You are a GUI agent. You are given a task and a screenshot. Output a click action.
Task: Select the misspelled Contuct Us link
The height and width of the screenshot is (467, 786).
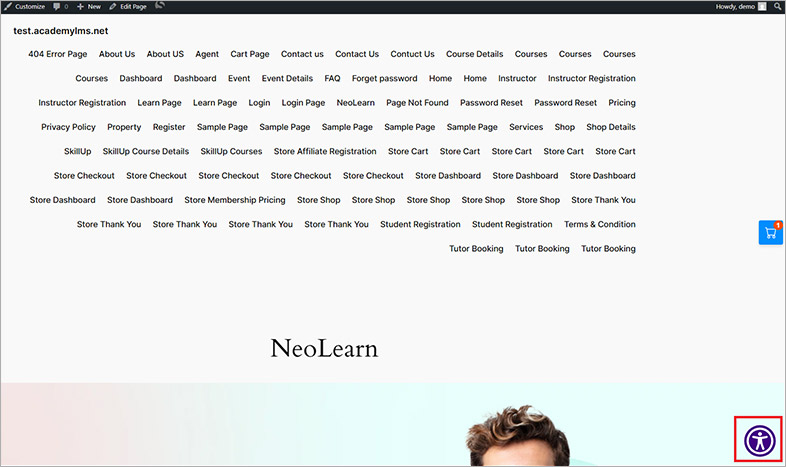click(413, 54)
